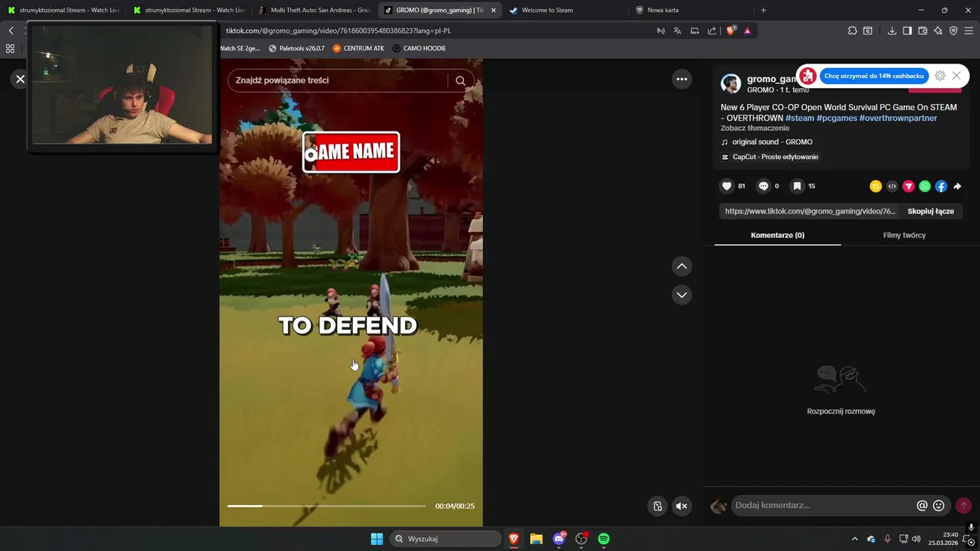
Task: Close the active GROMO TikTok tab
Action: pyautogui.click(x=493, y=10)
